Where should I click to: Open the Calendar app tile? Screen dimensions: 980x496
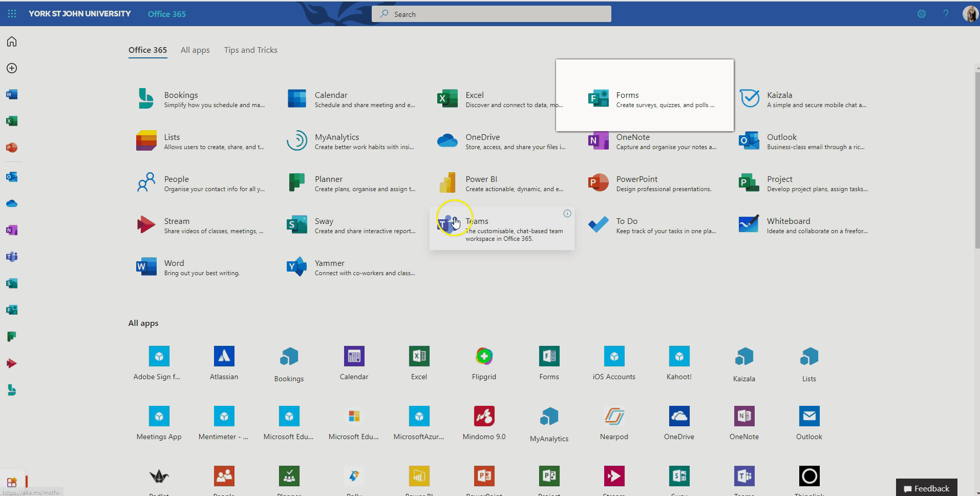(351, 99)
